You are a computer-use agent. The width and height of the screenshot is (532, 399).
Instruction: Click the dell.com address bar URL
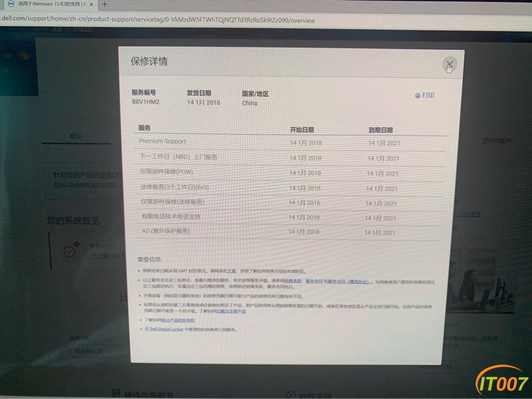(158, 19)
